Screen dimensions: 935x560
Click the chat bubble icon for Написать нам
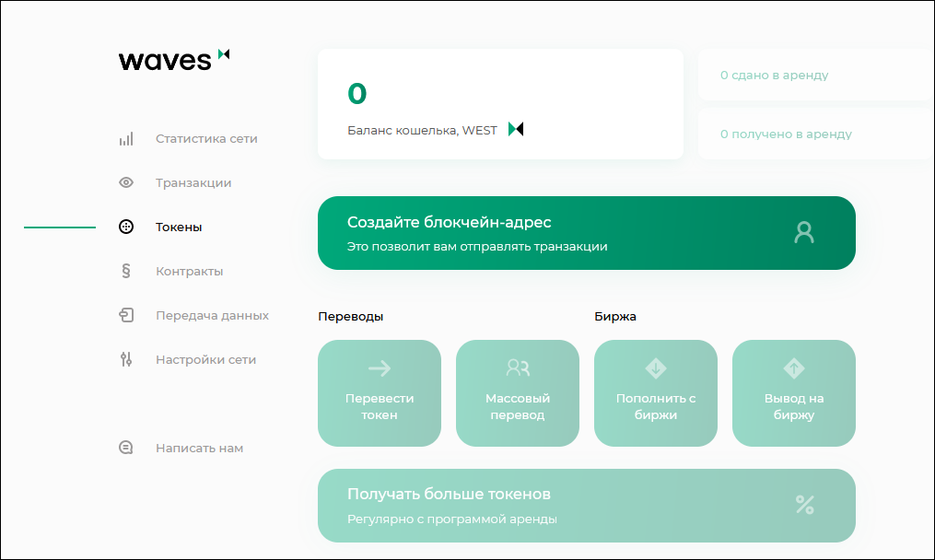point(126,448)
